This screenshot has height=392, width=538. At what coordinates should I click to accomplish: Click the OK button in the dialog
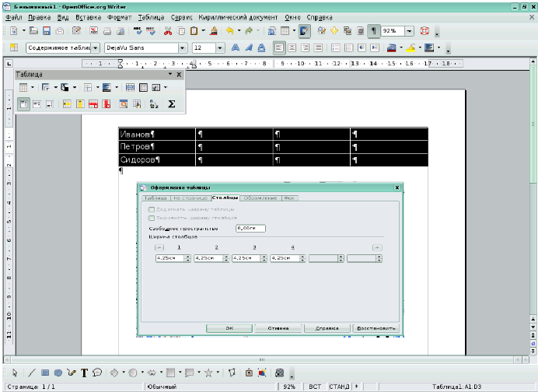pyautogui.click(x=229, y=328)
